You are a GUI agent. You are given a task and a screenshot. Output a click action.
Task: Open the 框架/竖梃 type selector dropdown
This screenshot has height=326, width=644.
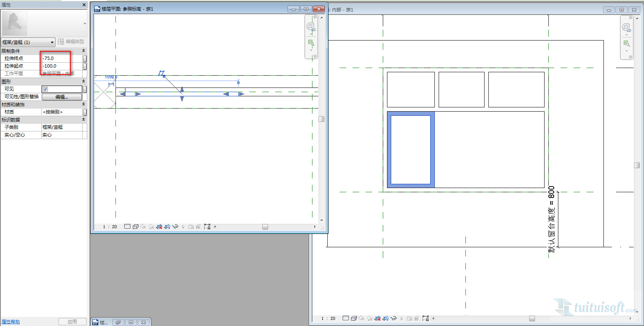[52, 42]
